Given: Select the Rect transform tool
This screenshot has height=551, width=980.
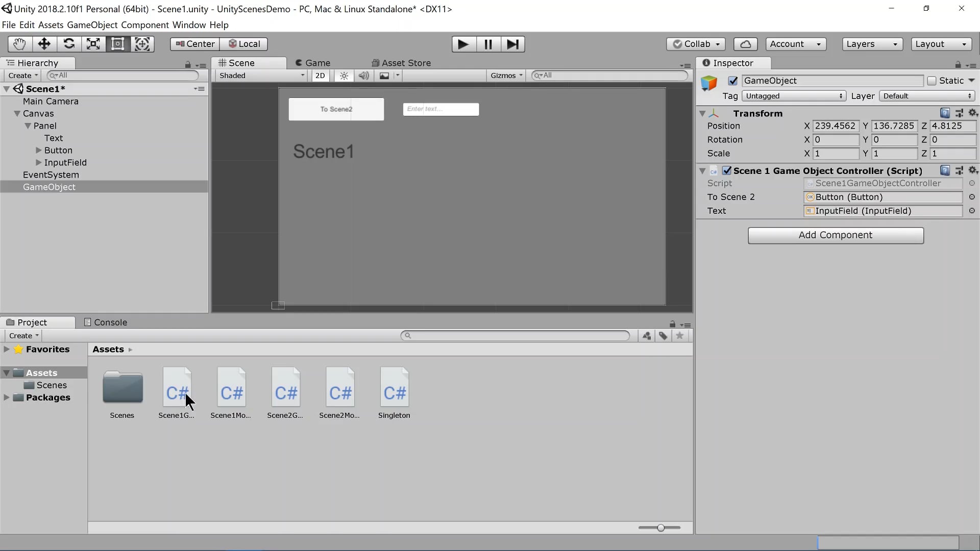Looking at the screenshot, I should pyautogui.click(x=118, y=44).
